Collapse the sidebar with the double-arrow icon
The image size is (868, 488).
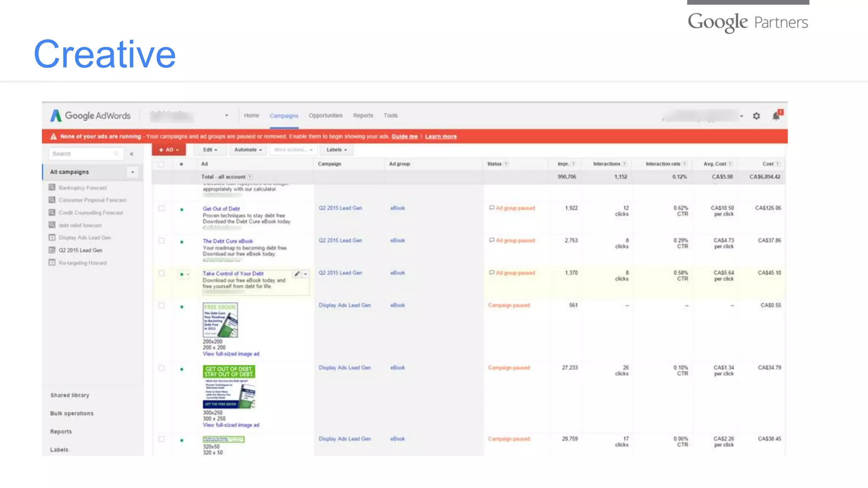(132, 154)
